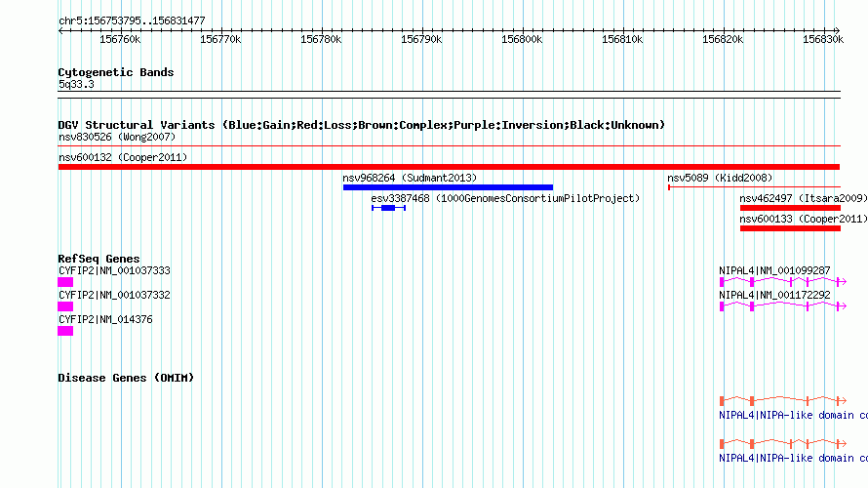The image size is (868, 488).
Task: Select the nsv600132 (Cooper2011) red loss bar
Action: [x=449, y=167]
